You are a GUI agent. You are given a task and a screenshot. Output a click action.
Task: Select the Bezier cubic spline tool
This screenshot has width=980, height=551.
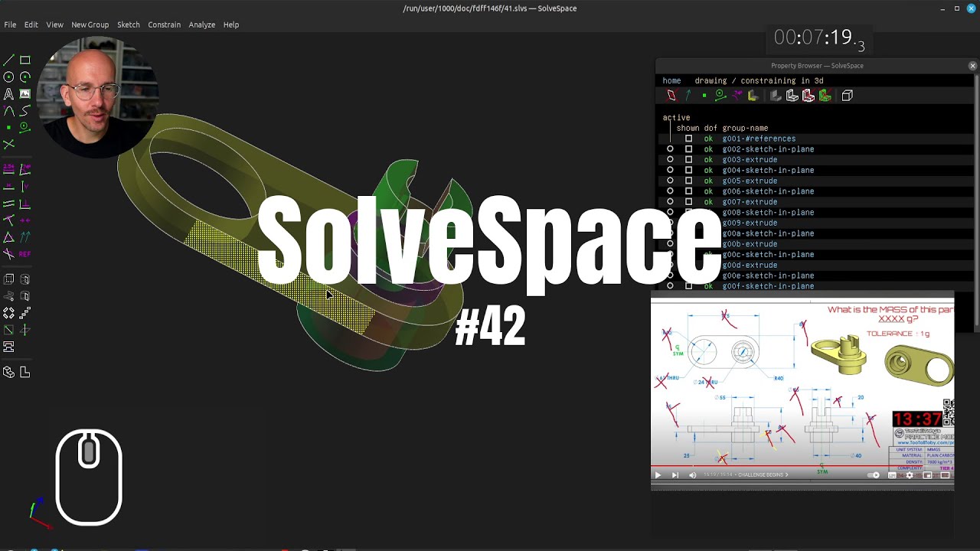(25, 110)
